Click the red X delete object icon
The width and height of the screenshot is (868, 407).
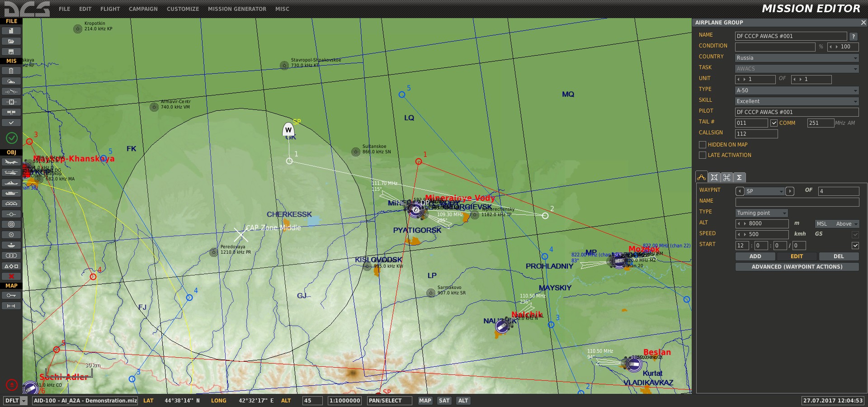click(11, 276)
